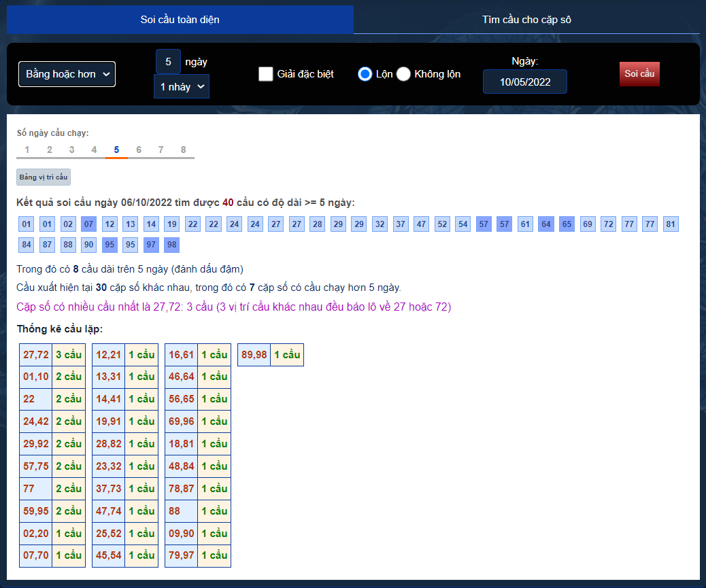
Task: Select day-run tab 4
Action: click(x=94, y=150)
